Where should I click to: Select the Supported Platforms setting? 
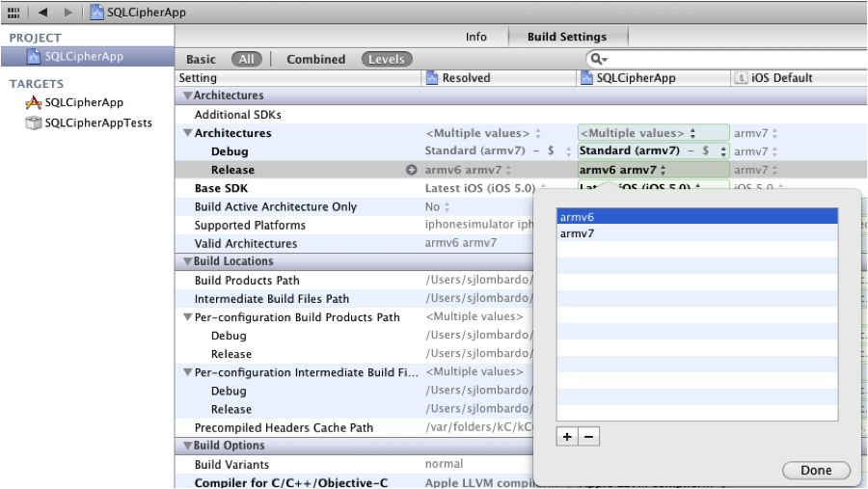(x=250, y=226)
